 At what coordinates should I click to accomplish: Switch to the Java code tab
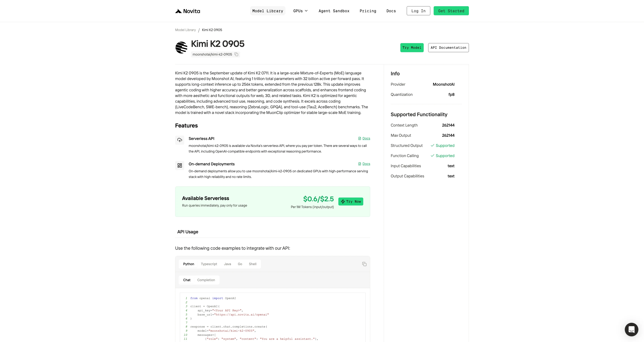227,264
